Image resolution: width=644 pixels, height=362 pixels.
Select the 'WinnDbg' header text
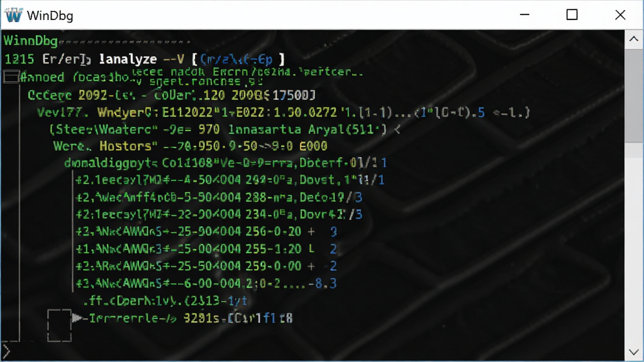(31, 41)
